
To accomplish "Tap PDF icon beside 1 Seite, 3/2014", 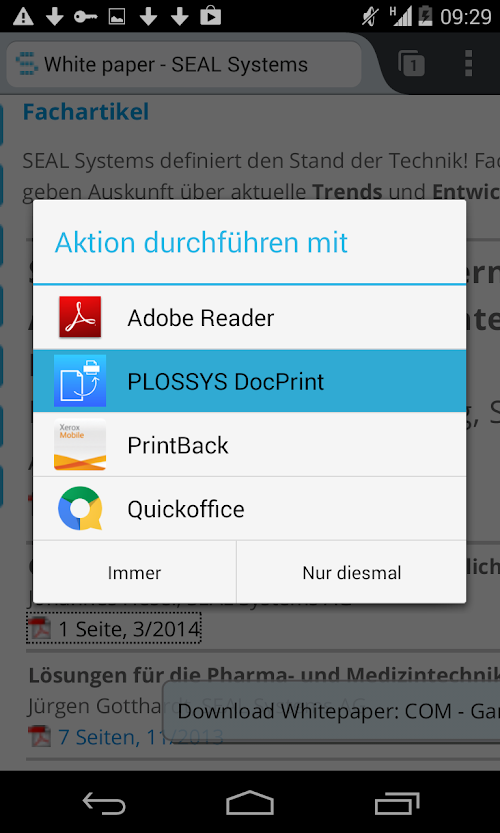I will coord(40,628).
